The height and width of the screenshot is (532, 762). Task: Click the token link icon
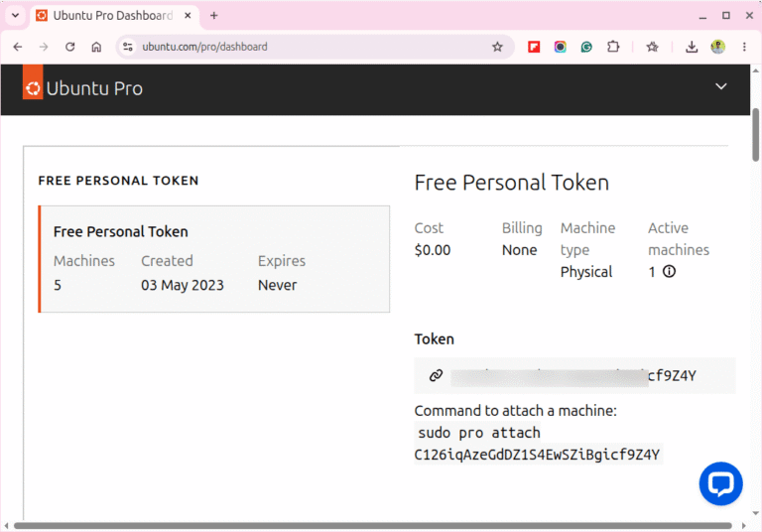436,375
